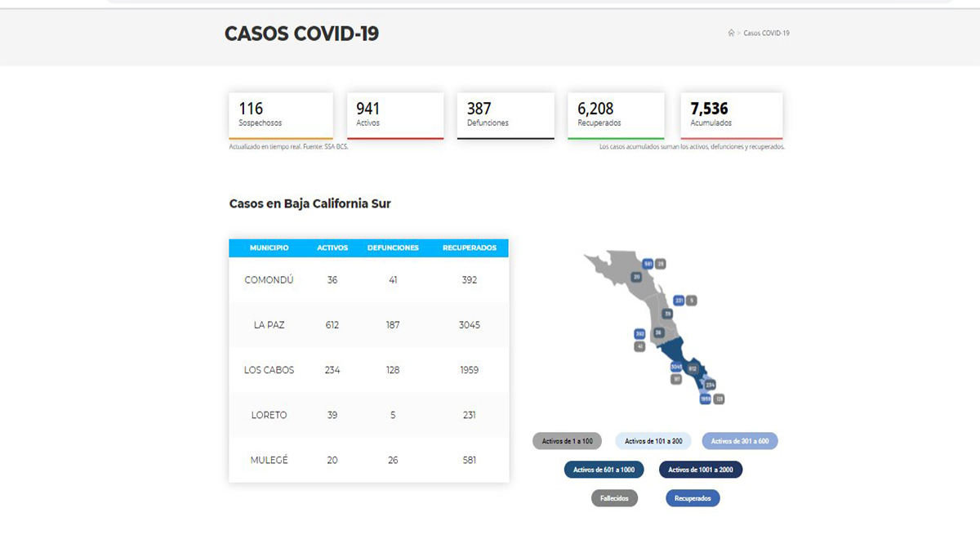Select the COMONDÚ municipality row name
Image resolution: width=980 pixels, height=544 pixels.
pos(269,279)
